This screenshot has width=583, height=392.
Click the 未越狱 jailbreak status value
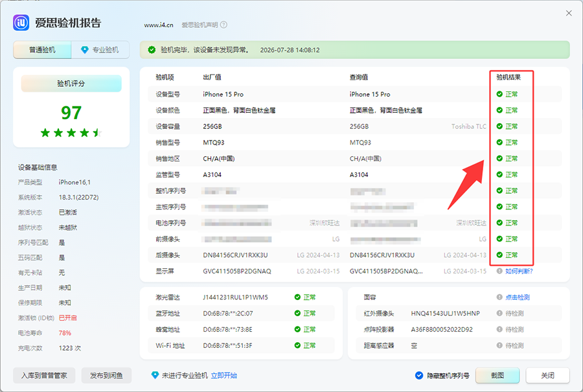(x=67, y=227)
